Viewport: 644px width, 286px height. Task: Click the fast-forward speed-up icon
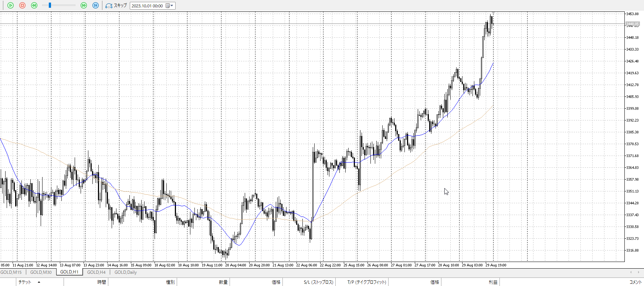(x=84, y=6)
